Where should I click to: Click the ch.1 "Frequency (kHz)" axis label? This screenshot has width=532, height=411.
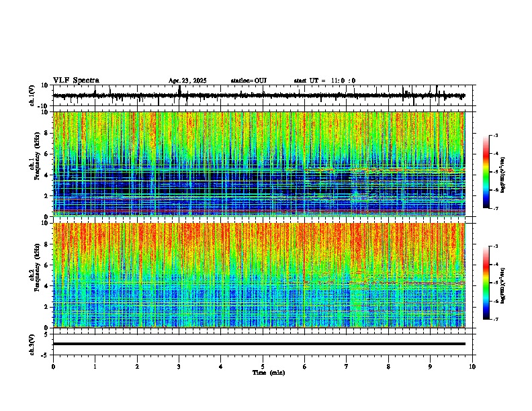coord(37,156)
